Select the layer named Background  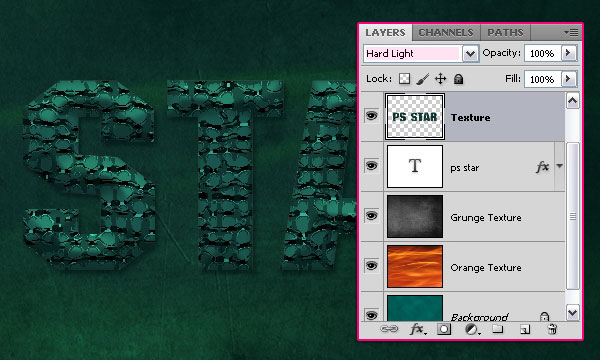[479, 317]
